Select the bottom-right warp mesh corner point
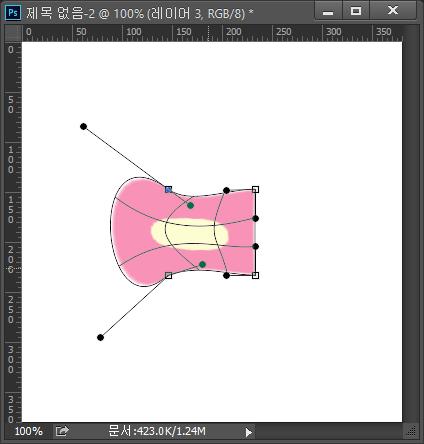424x444 pixels. (x=255, y=275)
